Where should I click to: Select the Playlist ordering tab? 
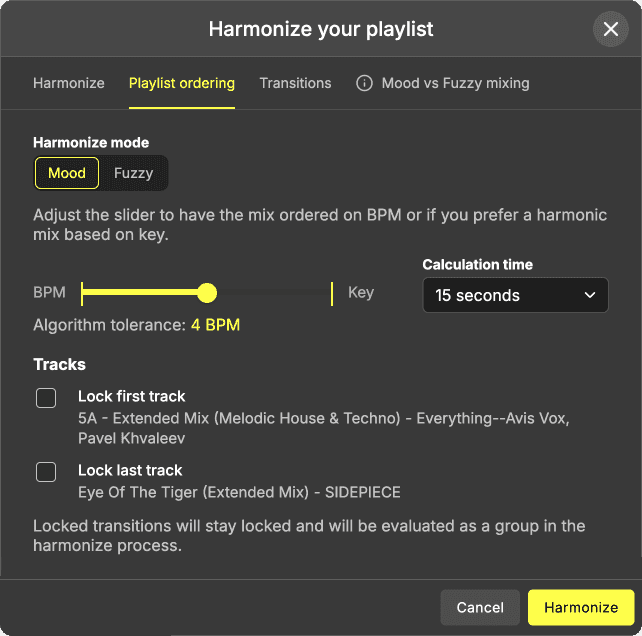(182, 83)
